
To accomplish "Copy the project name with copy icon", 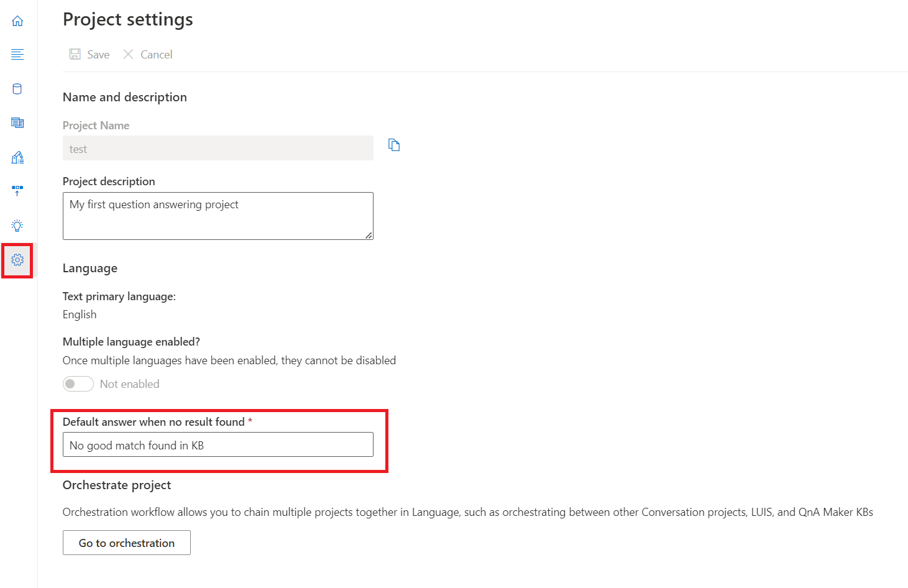I will (394, 145).
